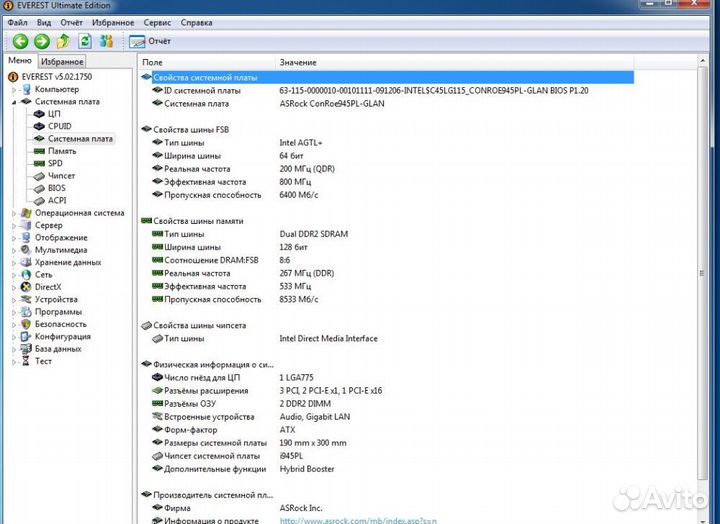Click the green Forward arrow icon
The image size is (720, 524).
click(x=42, y=41)
